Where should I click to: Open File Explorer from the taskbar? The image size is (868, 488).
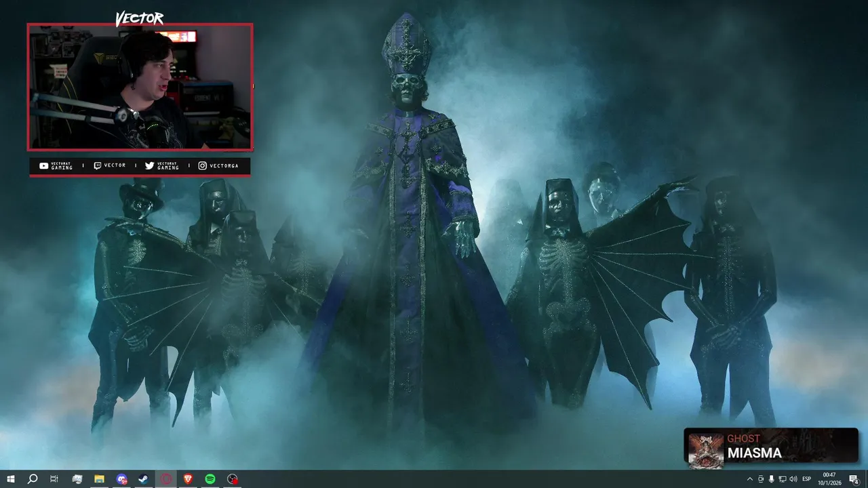point(99,479)
